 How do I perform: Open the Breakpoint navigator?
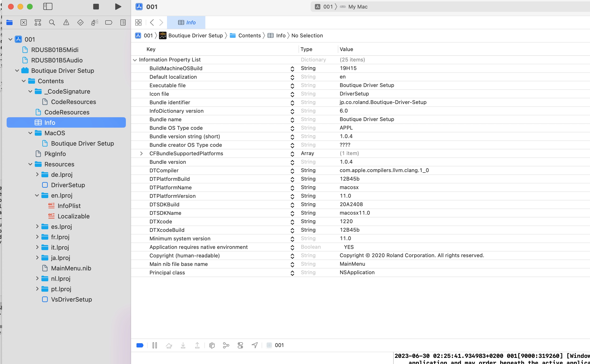pyautogui.click(x=109, y=22)
